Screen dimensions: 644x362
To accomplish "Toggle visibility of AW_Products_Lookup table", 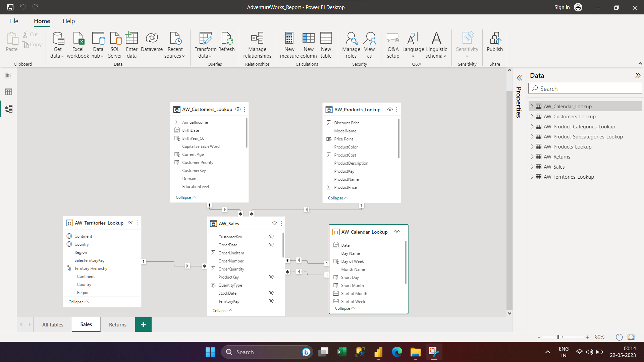I will coord(390,110).
